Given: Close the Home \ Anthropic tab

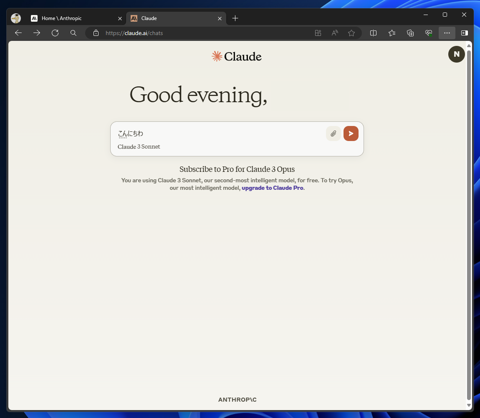Looking at the screenshot, I should [x=120, y=19].
